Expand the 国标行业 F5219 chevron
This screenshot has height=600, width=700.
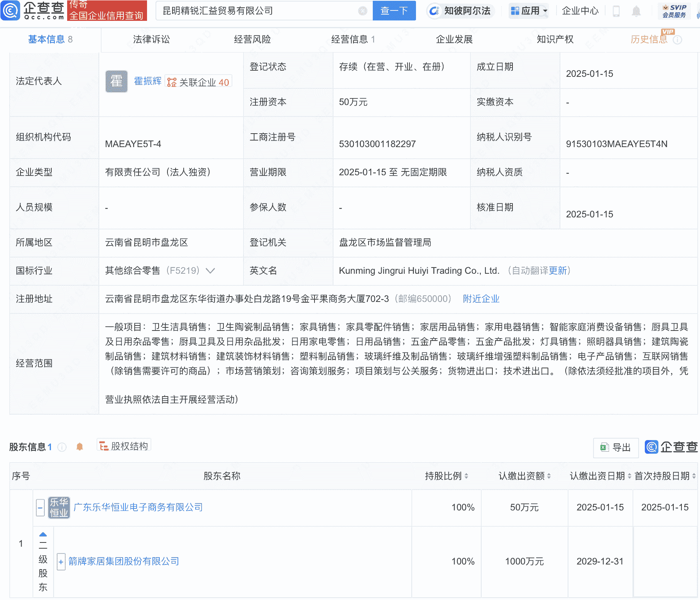pos(210,271)
